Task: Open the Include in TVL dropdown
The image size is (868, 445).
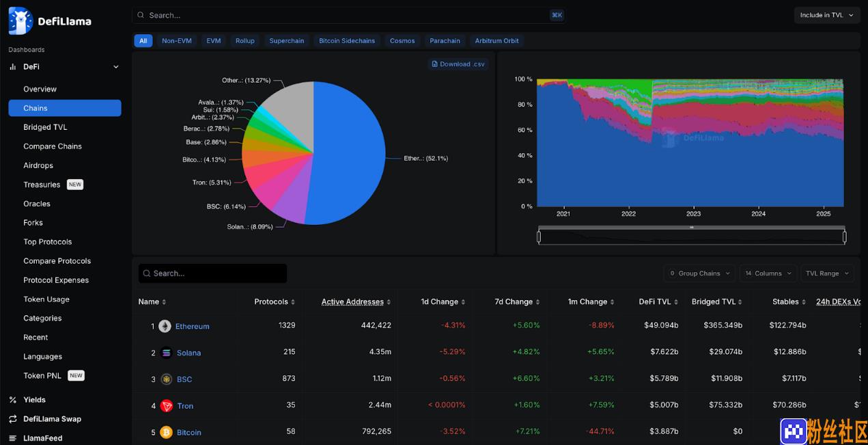Action: [x=827, y=15]
